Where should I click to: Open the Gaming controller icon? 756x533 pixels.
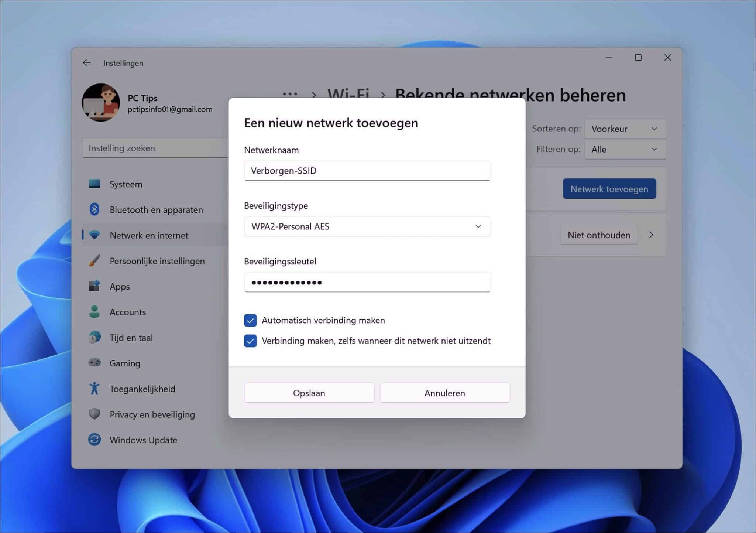tap(95, 363)
